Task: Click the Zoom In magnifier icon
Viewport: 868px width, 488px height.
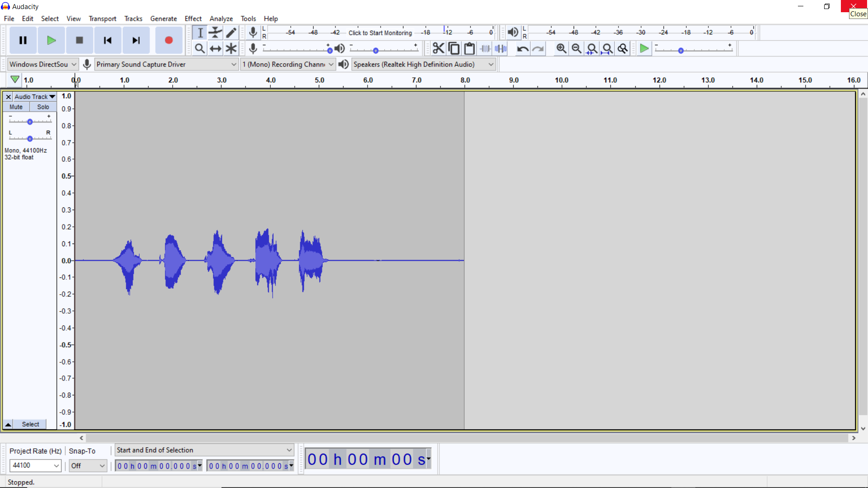Action: 561,48
